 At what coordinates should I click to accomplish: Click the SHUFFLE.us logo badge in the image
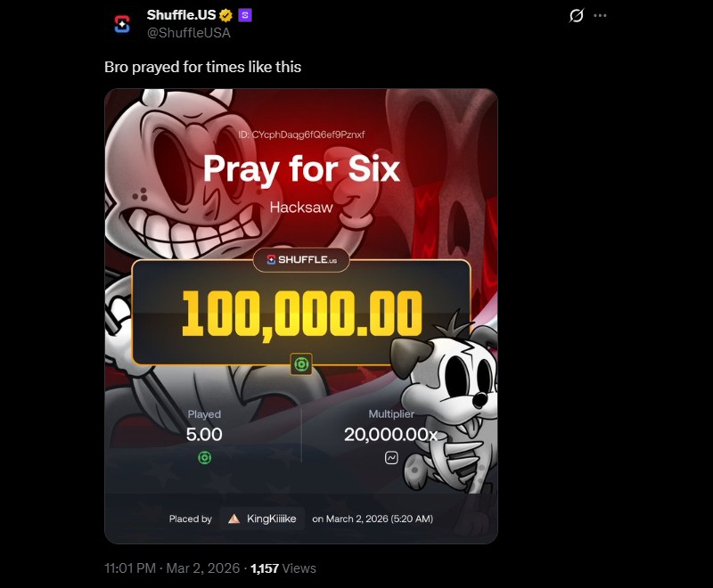click(x=301, y=260)
